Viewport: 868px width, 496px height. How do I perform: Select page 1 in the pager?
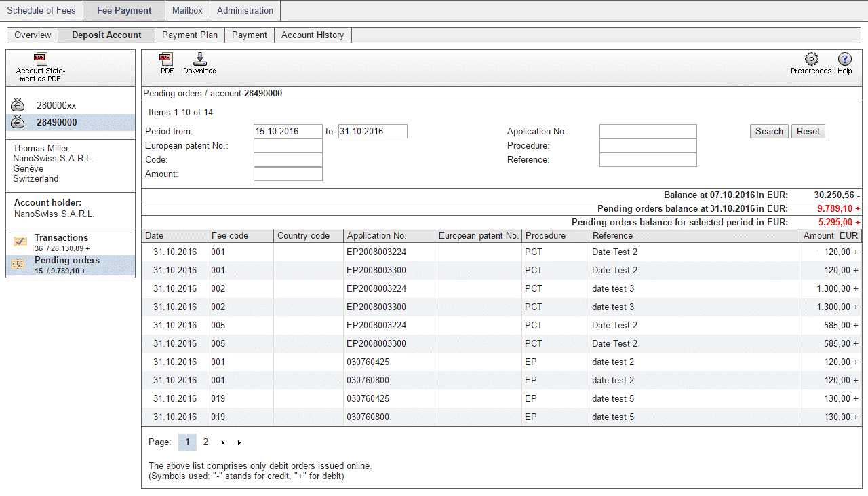click(x=188, y=442)
